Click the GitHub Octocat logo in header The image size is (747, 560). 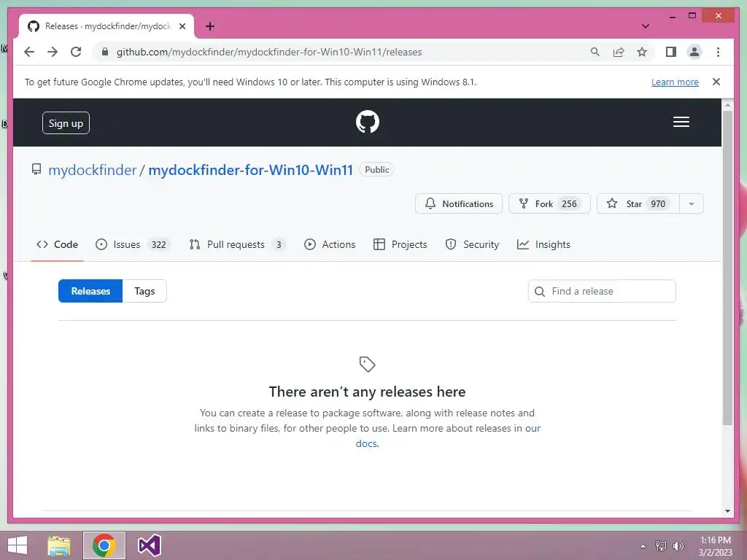pyautogui.click(x=368, y=122)
